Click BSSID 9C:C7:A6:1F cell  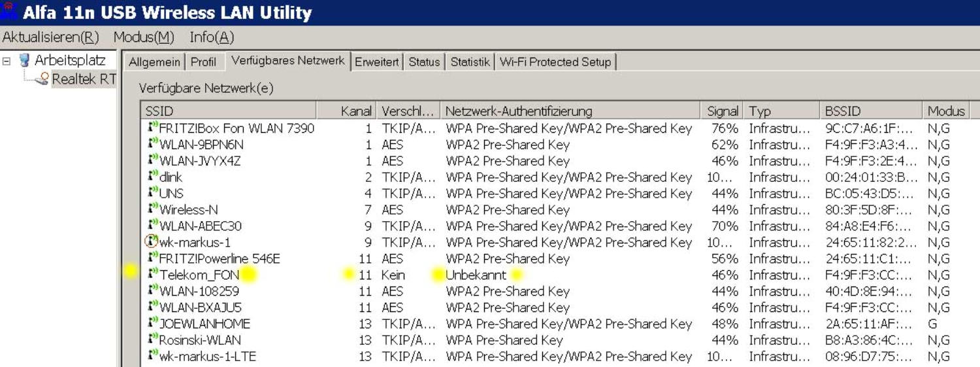869,128
